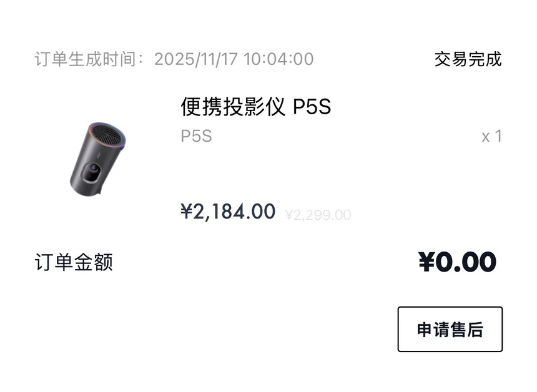The width and height of the screenshot is (537, 392).
Task: Select the gray P5S variant subtitle
Action: coord(196,136)
